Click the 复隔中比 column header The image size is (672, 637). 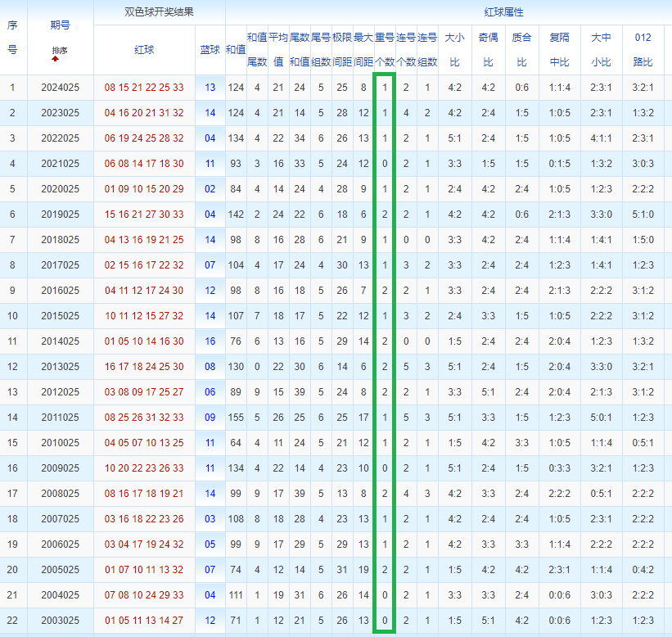point(560,49)
